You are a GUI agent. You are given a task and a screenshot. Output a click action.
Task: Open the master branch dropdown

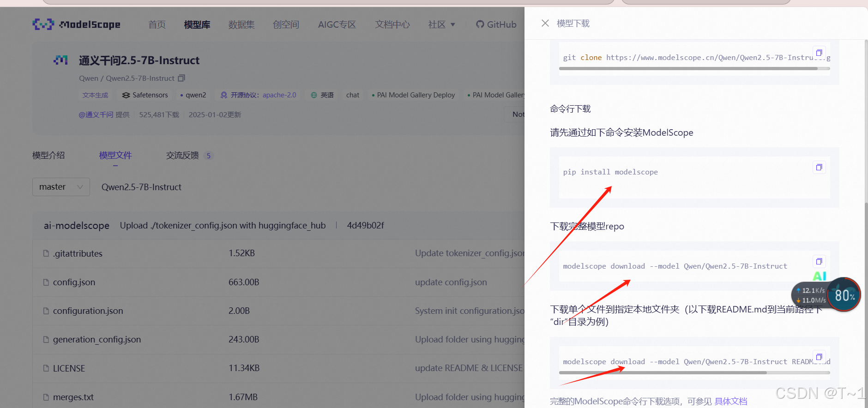pyautogui.click(x=61, y=187)
